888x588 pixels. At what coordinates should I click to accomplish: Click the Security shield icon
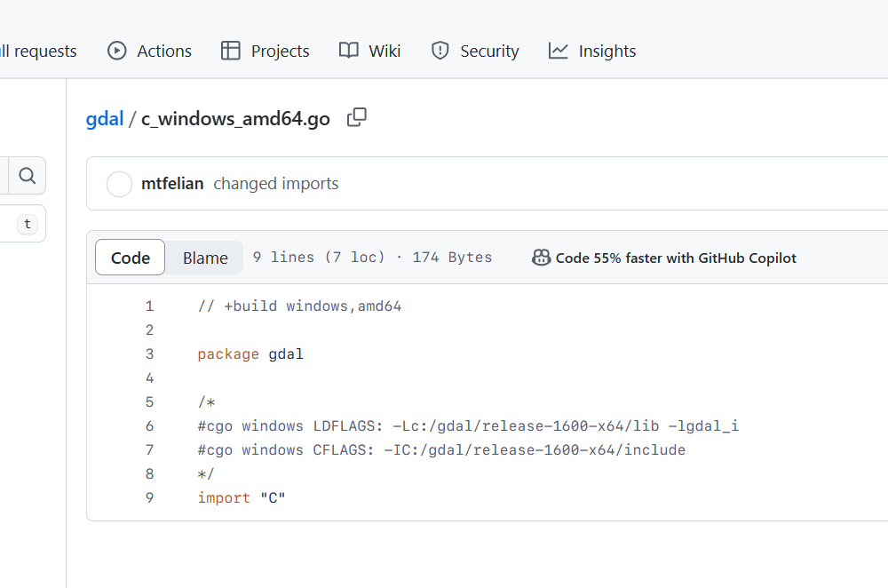coord(440,51)
